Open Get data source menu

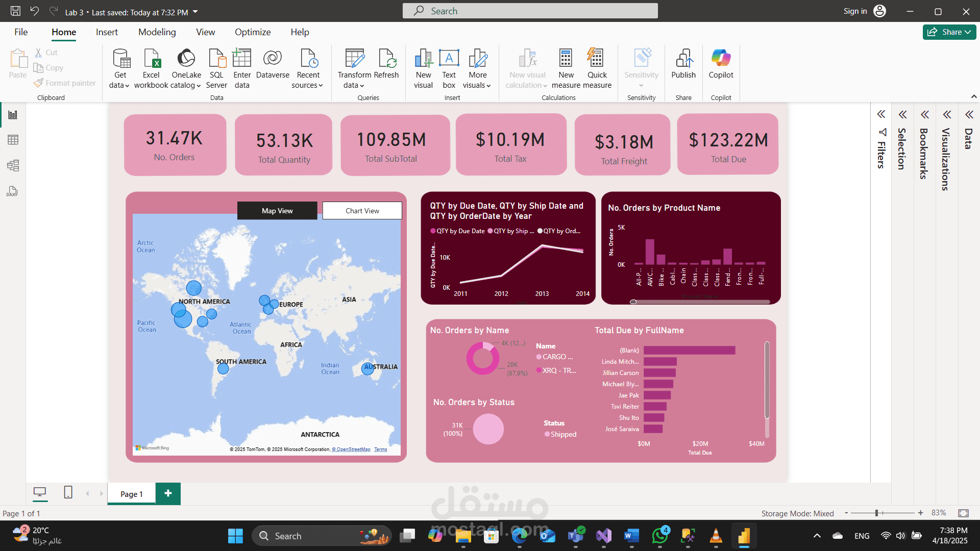tap(119, 68)
